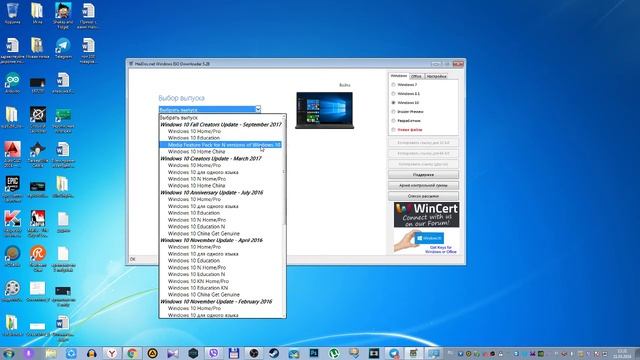Image resolution: width=640 pixels, height=360 pixels.
Task: Open the floppy disk app on the taskbar
Action: tap(233, 353)
